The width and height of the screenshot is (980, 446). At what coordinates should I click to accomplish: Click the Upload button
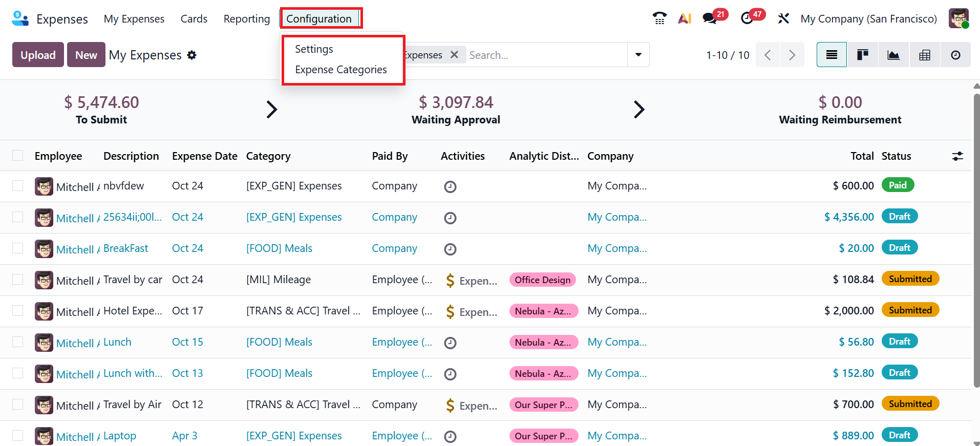[x=38, y=55]
